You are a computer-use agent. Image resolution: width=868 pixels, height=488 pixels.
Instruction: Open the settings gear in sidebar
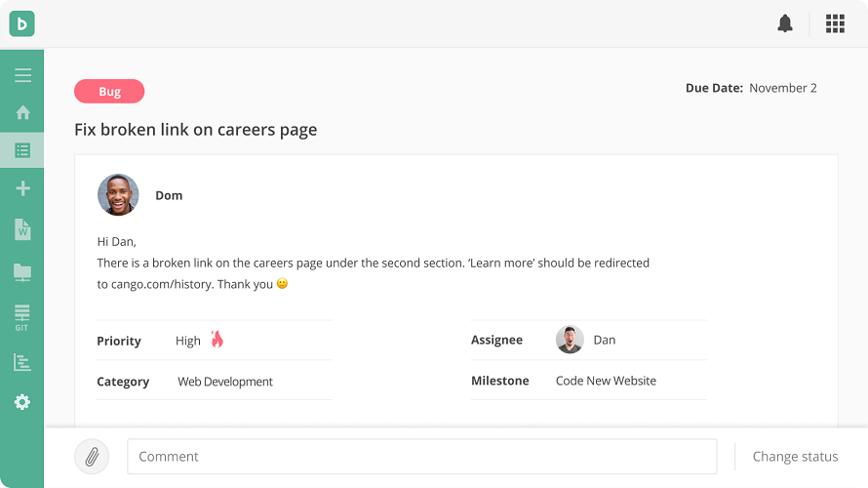(x=22, y=402)
